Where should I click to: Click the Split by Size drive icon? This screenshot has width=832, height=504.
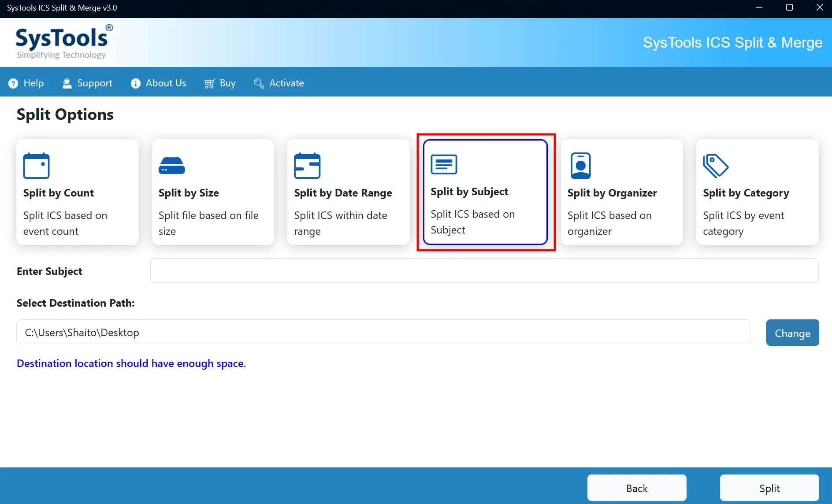(172, 166)
